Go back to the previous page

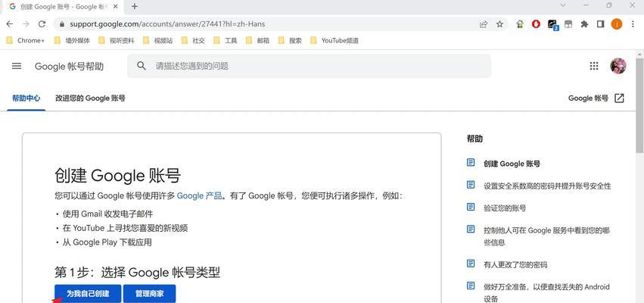[9, 24]
